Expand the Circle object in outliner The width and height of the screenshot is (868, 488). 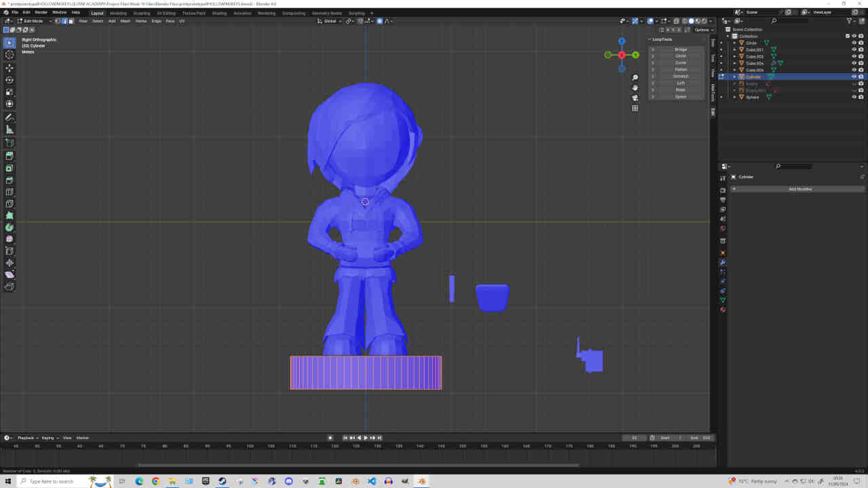pyautogui.click(x=734, y=43)
